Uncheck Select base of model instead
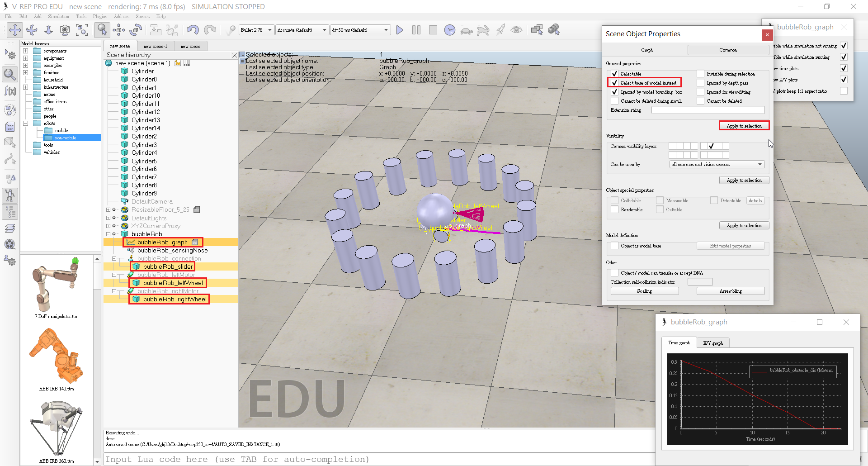The width and height of the screenshot is (868, 466). point(614,83)
